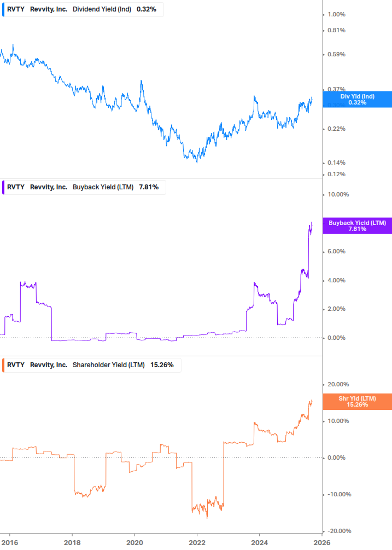Click the Dividend Yield (Ind) legend label

pyautogui.click(x=102, y=9)
